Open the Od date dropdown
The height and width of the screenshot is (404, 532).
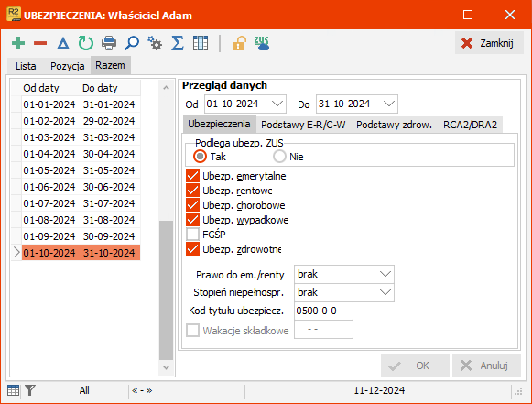(x=277, y=104)
